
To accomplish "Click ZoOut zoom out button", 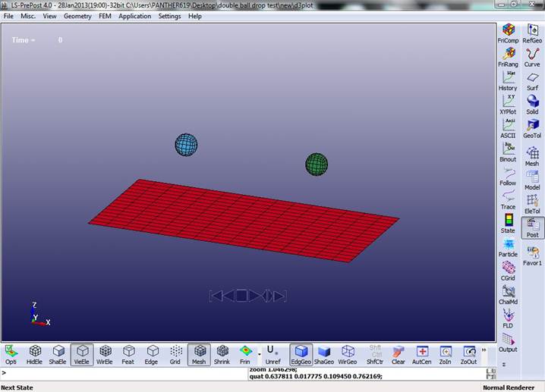I will [x=468, y=355].
